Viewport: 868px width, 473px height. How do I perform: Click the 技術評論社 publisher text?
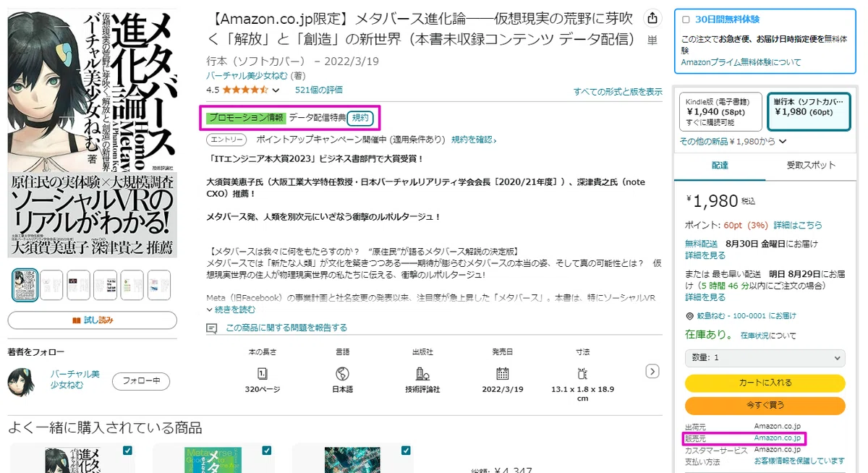(422, 389)
